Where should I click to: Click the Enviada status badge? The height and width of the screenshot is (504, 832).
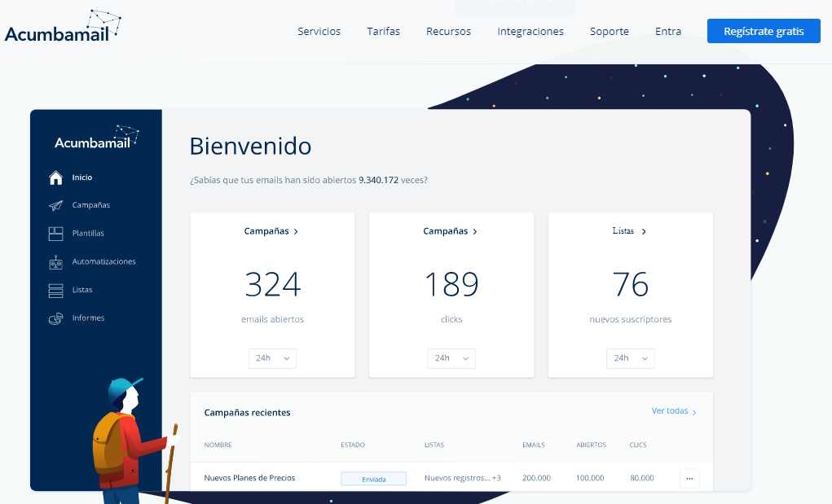[373, 479]
